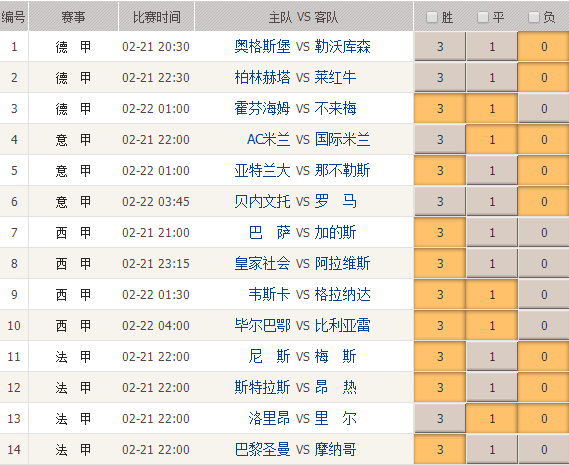The height and width of the screenshot is (465, 569).
Task: Toggle draw (1) for 巴黎圣曼 vs 摩纳哥
Action: click(x=492, y=449)
